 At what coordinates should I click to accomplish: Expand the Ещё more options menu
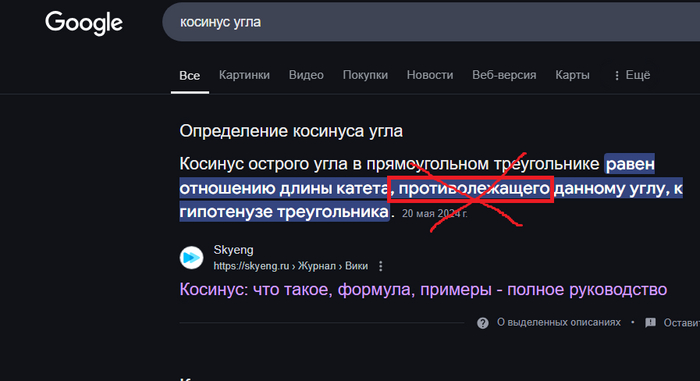(x=632, y=75)
